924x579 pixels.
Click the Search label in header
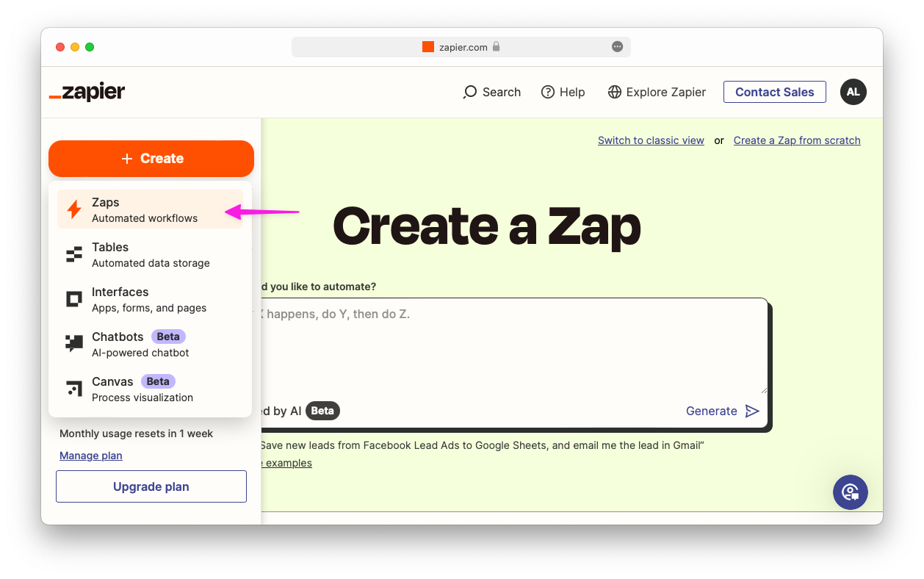(502, 92)
